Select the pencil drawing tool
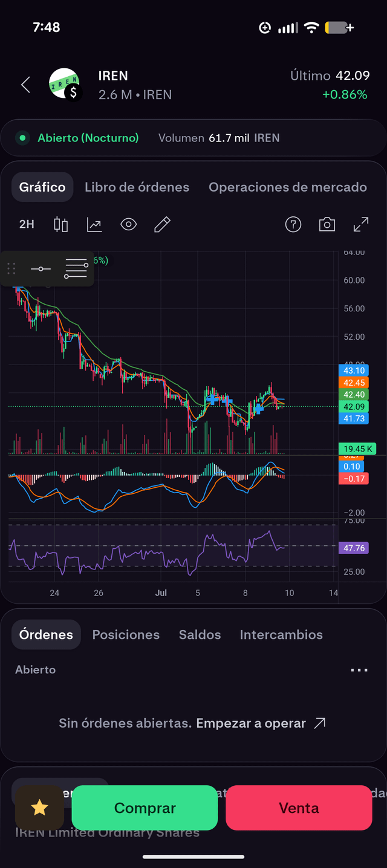 tap(162, 225)
